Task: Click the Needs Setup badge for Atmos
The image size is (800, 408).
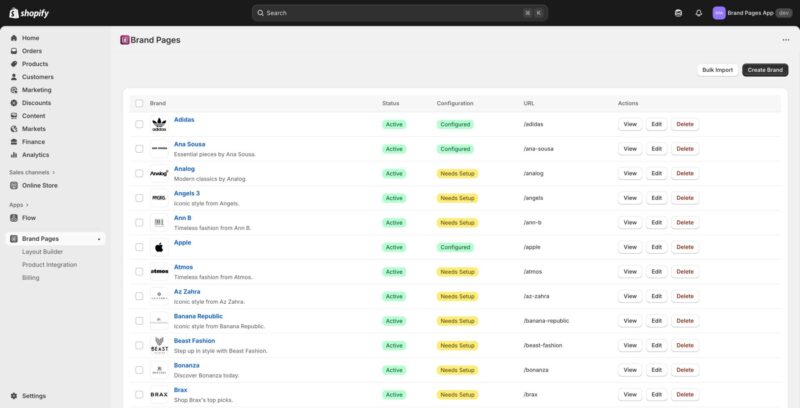Action: tap(457, 272)
